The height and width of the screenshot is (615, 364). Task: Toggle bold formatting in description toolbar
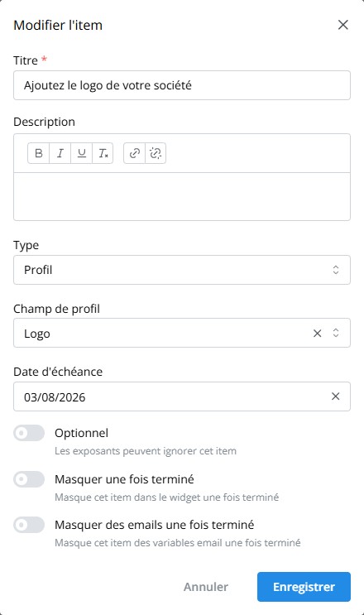[38, 153]
